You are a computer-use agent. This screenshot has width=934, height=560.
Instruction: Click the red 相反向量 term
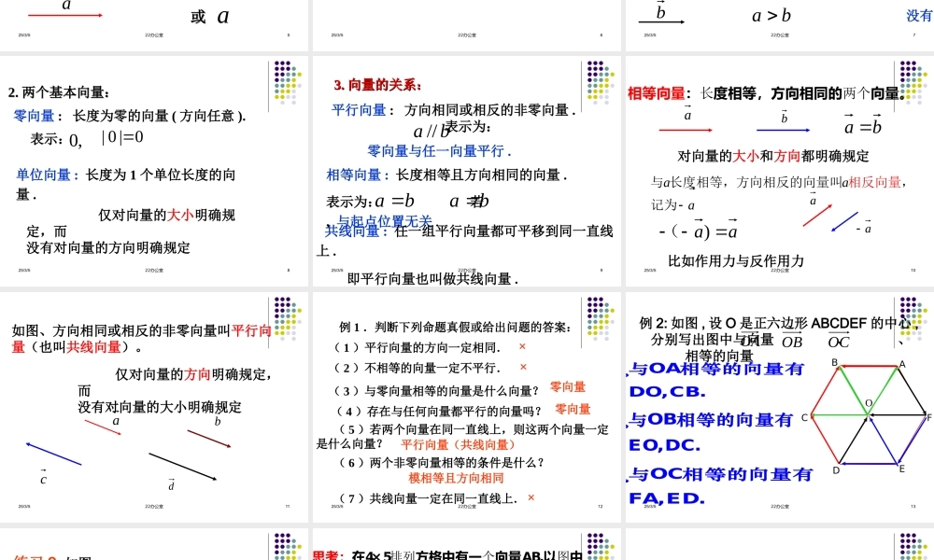tap(874, 182)
